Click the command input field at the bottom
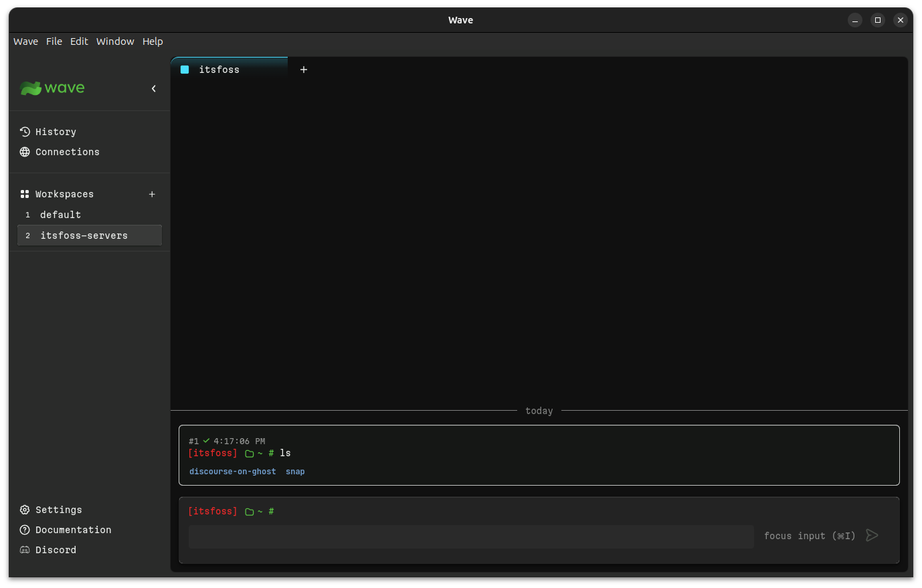 [x=468, y=536]
